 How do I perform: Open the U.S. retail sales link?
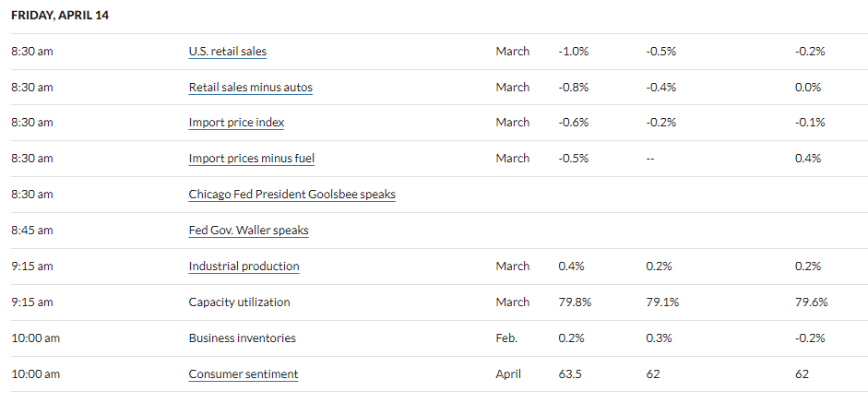(x=227, y=52)
